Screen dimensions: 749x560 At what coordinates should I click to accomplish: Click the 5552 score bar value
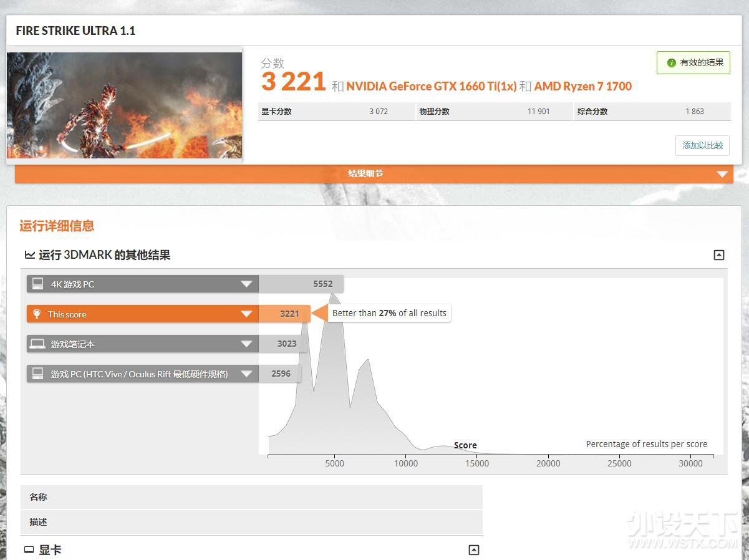(323, 284)
